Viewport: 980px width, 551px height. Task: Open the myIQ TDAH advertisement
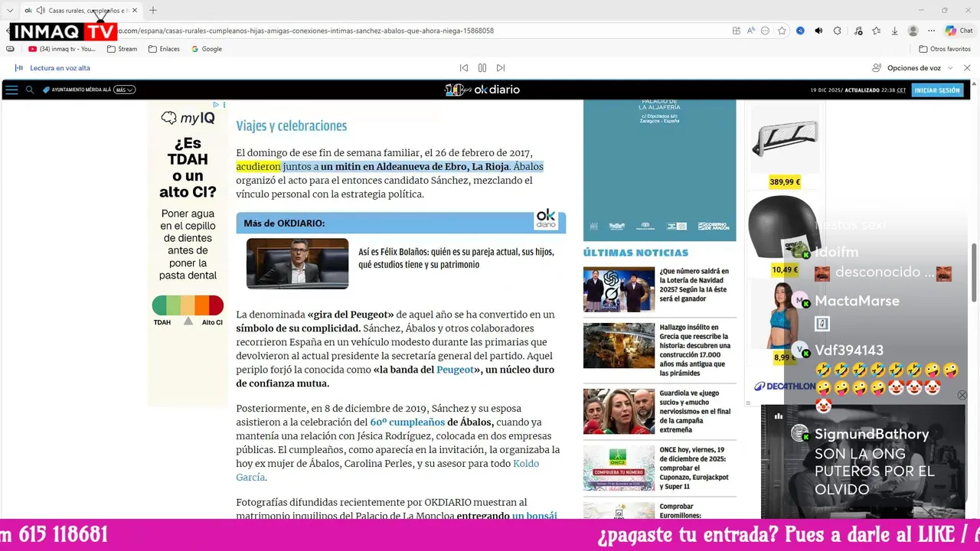(x=188, y=253)
